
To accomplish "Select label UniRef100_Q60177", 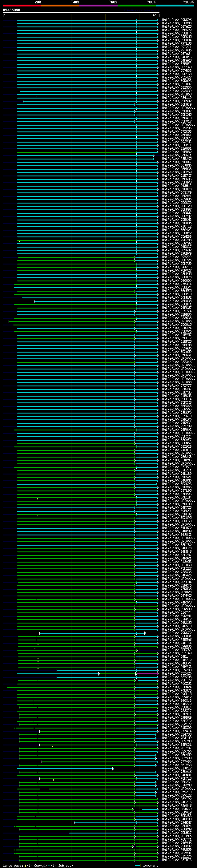I will point(177,724).
